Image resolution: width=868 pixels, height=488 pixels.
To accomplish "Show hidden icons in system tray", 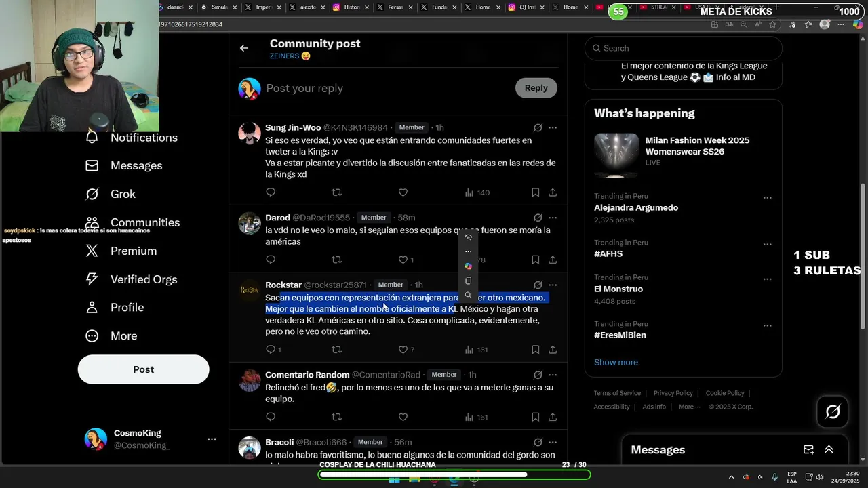I will tap(731, 477).
